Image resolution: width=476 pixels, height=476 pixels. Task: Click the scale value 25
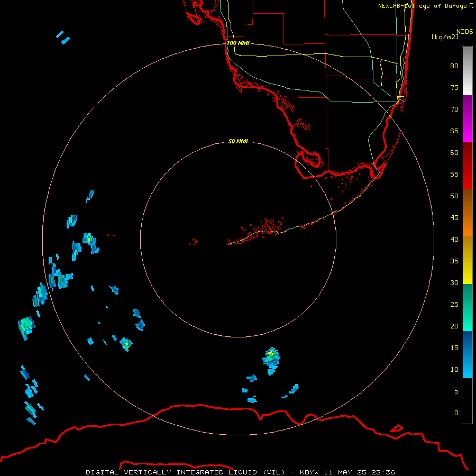(x=454, y=305)
